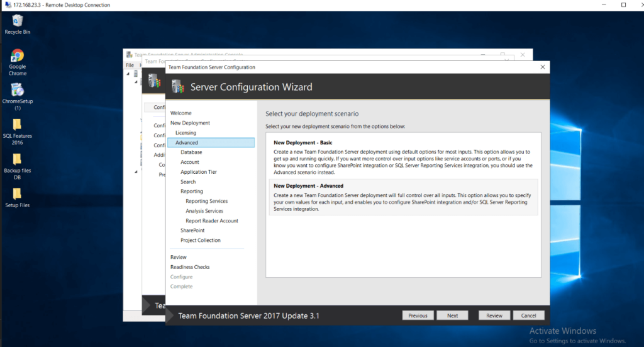Click the Server Configuration Wizard header icon
This screenshot has height=347, width=644.
click(178, 87)
